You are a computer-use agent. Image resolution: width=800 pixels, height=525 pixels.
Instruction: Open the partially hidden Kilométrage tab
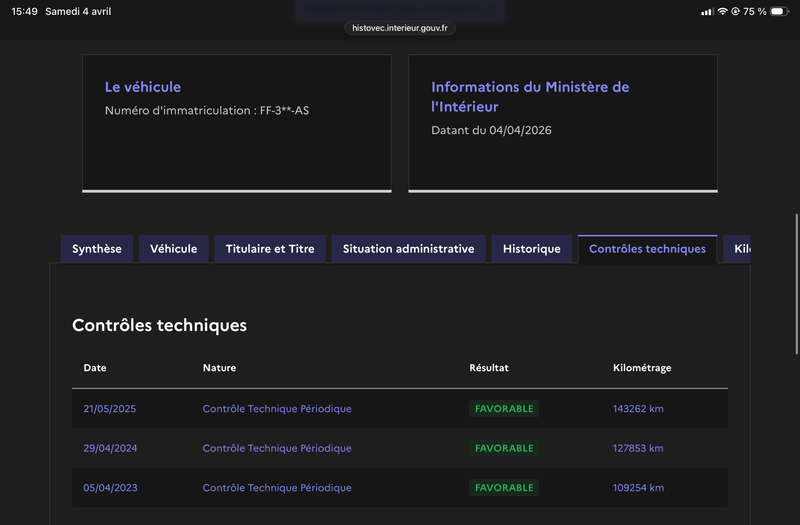[x=740, y=249]
